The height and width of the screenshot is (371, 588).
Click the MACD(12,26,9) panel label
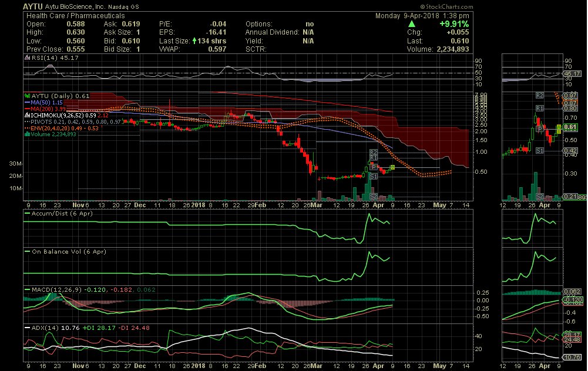[56, 289]
